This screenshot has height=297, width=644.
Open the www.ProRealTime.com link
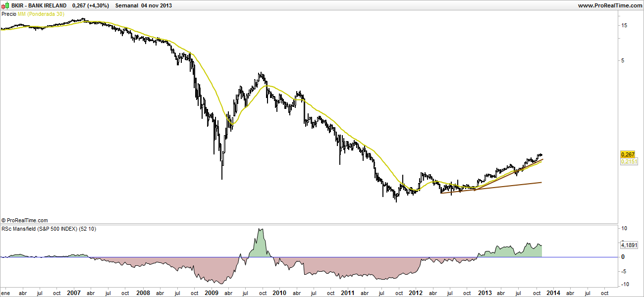click(610, 5)
